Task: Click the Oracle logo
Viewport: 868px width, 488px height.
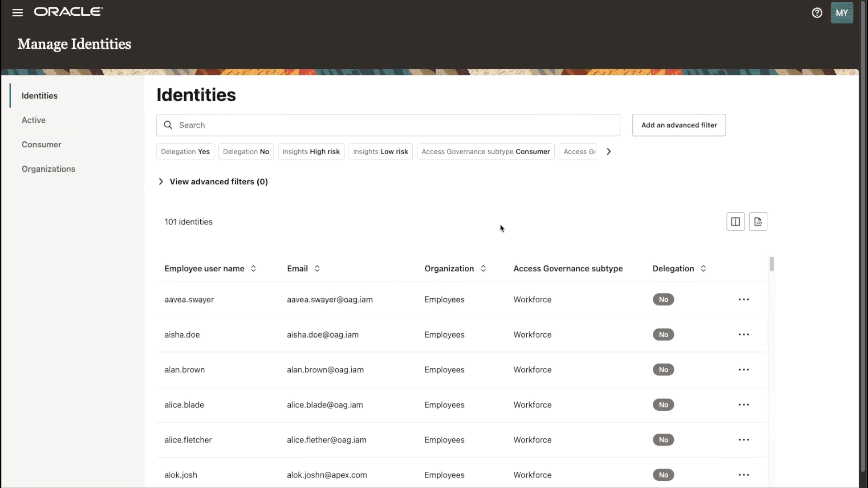Action: click(x=68, y=11)
